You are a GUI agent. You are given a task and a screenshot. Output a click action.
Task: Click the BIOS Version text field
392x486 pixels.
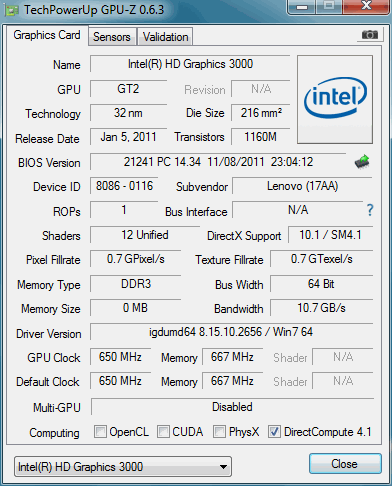pos(219,162)
